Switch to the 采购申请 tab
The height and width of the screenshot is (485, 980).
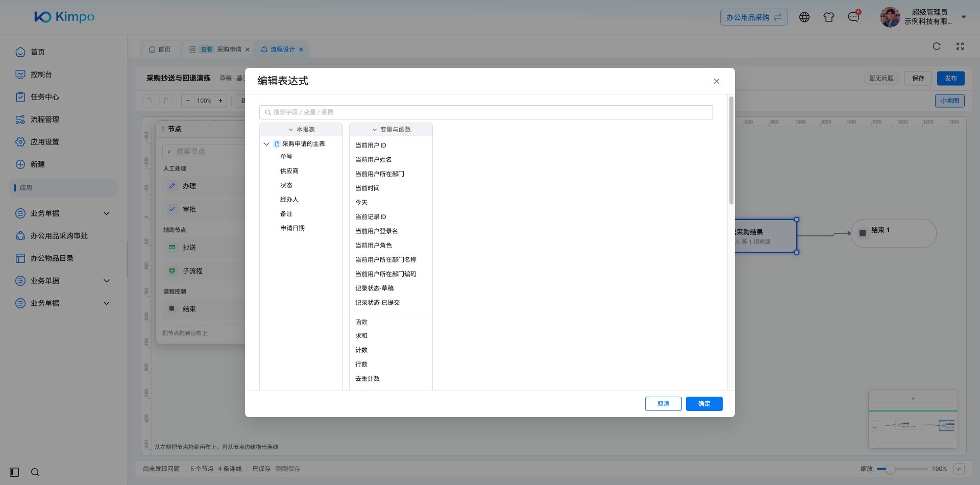[220, 50]
